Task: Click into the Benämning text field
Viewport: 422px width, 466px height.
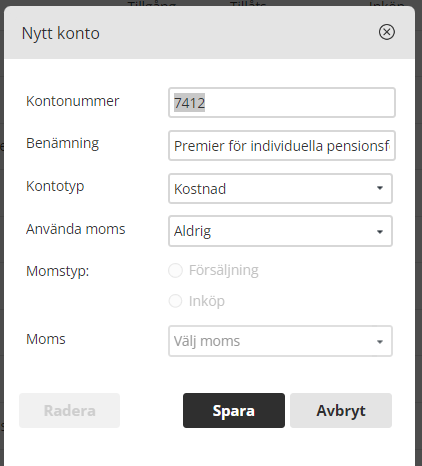Action: pyautogui.click(x=282, y=146)
